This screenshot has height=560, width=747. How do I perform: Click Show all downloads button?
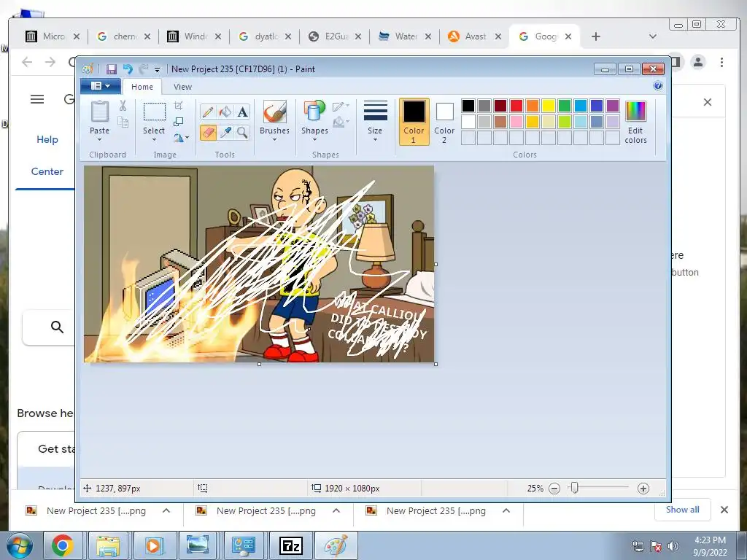coord(682,510)
